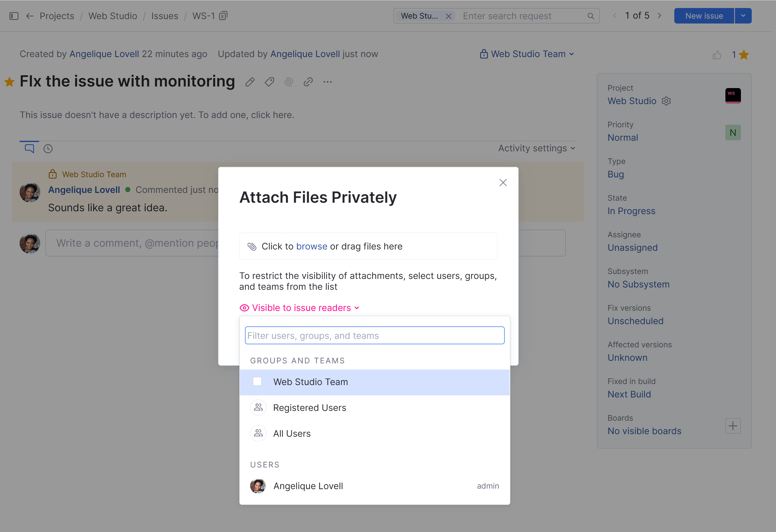Click the attachment icon beside the tag icon
Viewport: 776px width, 532px height.
(x=289, y=82)
